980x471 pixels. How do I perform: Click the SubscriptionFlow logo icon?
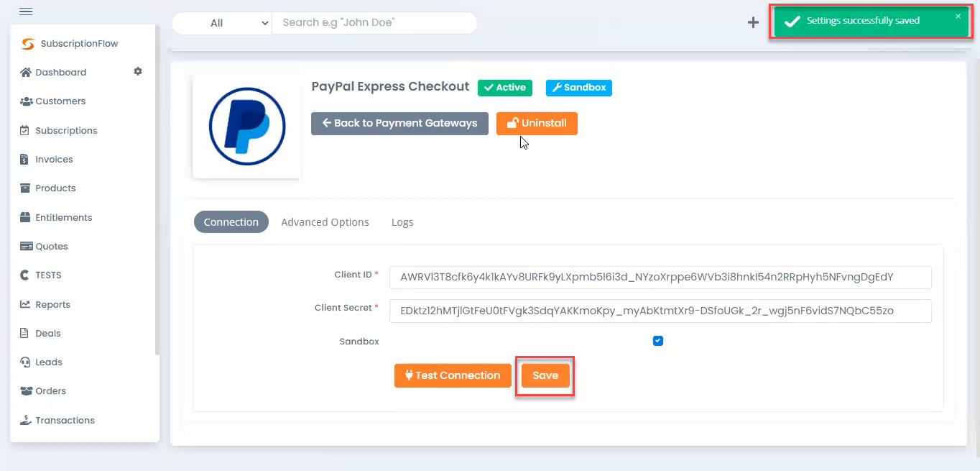28,44
